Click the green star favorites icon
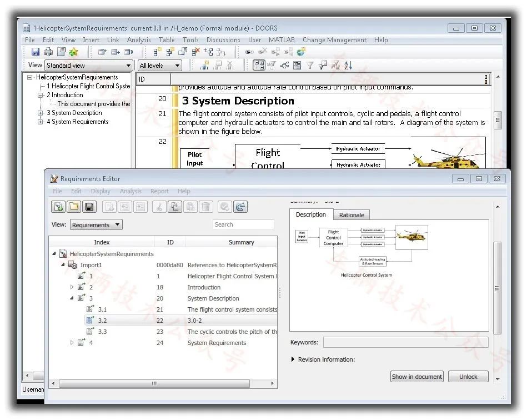 (x=74, y=52)
